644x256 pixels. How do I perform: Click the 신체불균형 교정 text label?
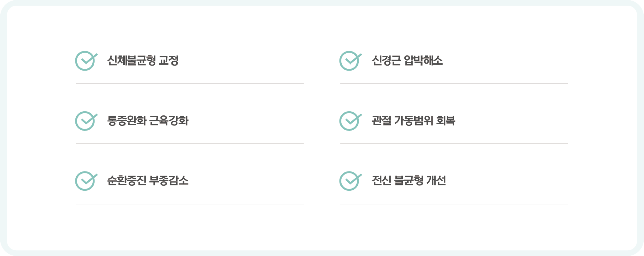(143, 61)
